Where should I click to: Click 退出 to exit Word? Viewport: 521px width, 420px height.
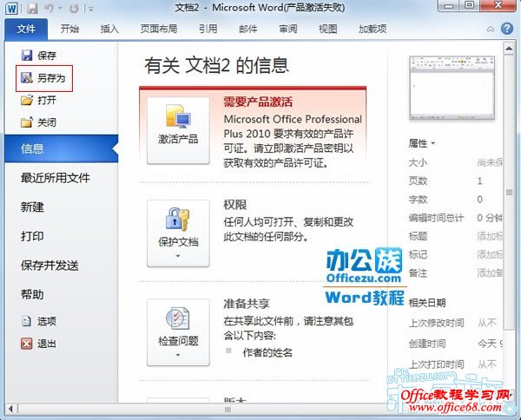click(x=39, y=344)
